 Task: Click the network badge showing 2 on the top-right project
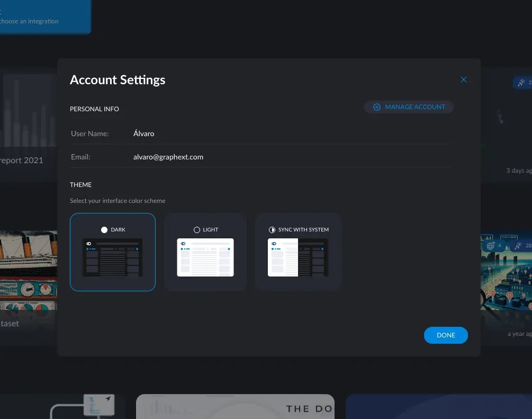[522, 82]
